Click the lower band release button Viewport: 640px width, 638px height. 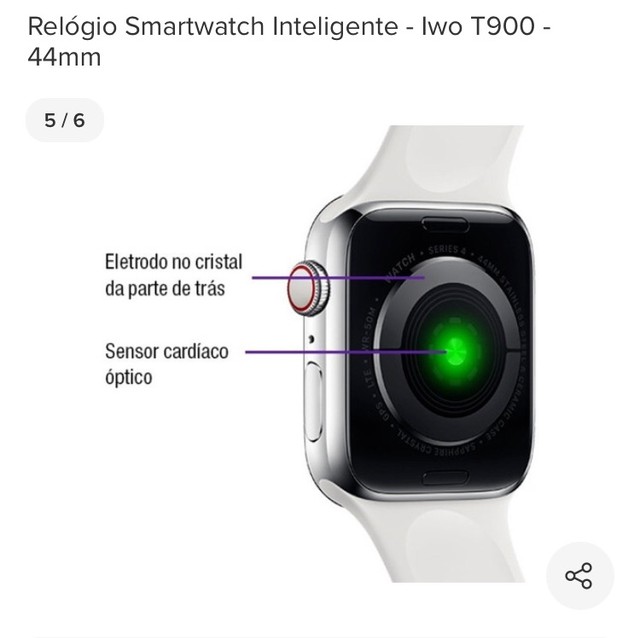[x=445, y=478]
